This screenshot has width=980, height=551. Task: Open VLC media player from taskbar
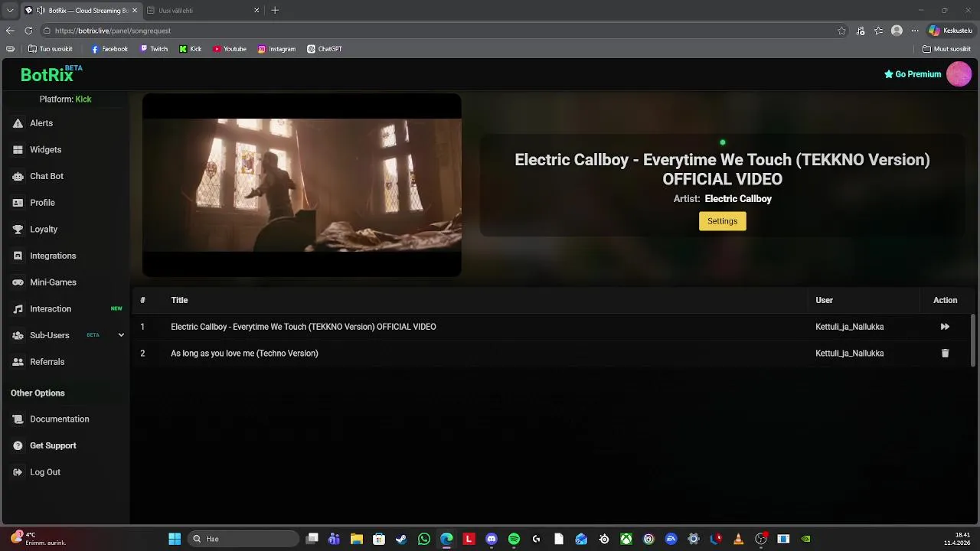pyautogui.click(x=738, y=539)
